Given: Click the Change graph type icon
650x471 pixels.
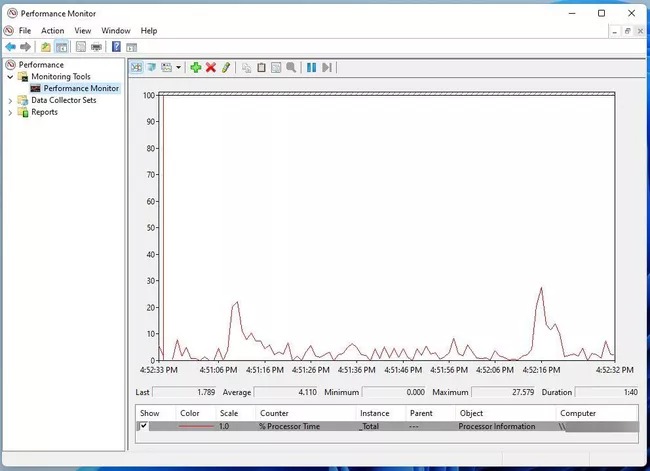Looking at the screenshot, I should tap(167, 67).
